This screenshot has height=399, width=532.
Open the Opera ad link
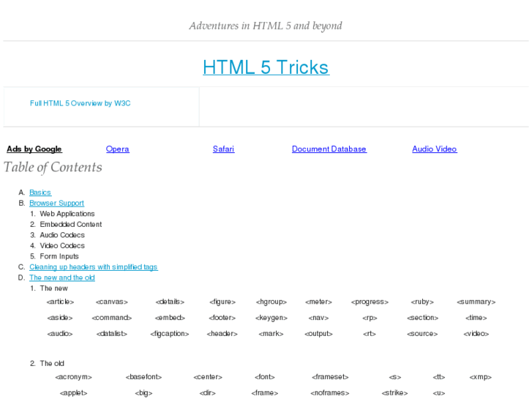117,149
